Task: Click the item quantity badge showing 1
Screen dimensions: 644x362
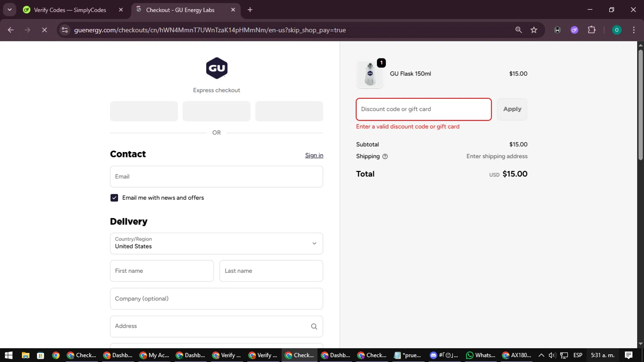Action: click(381, 63)
